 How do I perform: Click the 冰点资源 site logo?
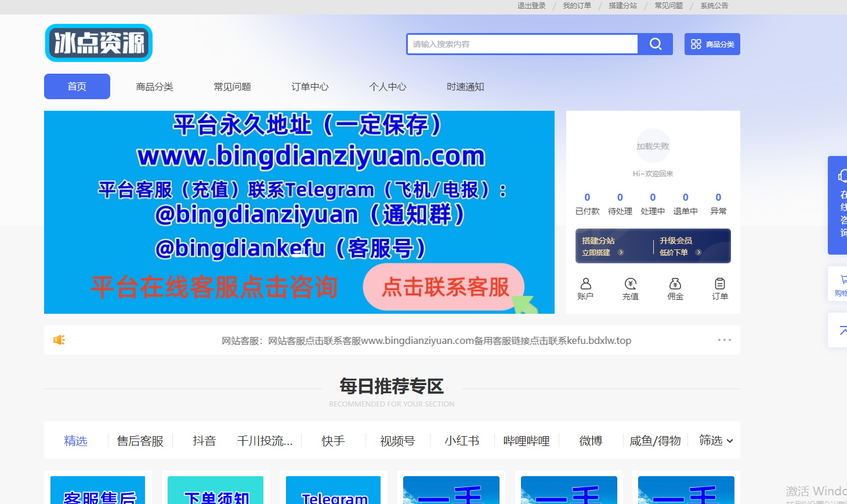tap(99, 43)
